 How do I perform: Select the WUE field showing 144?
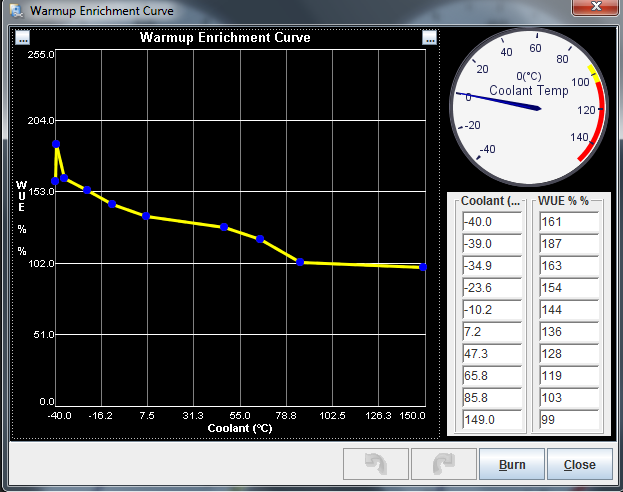point(569,310)
